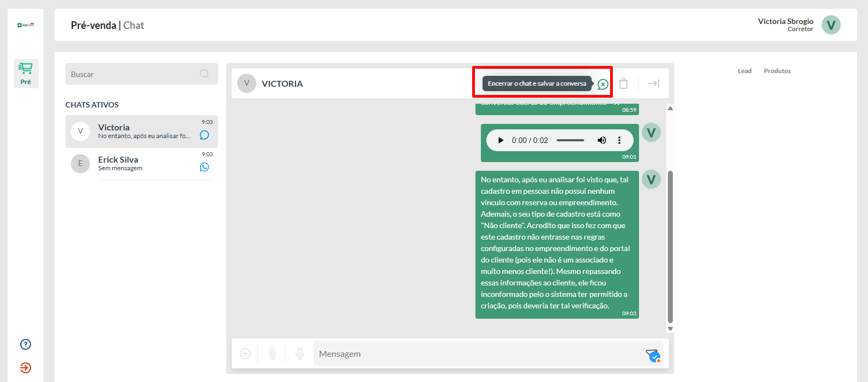Click the Buscar search field
The width and height of the screenshot is (868, 382).
tap(142, 74)
